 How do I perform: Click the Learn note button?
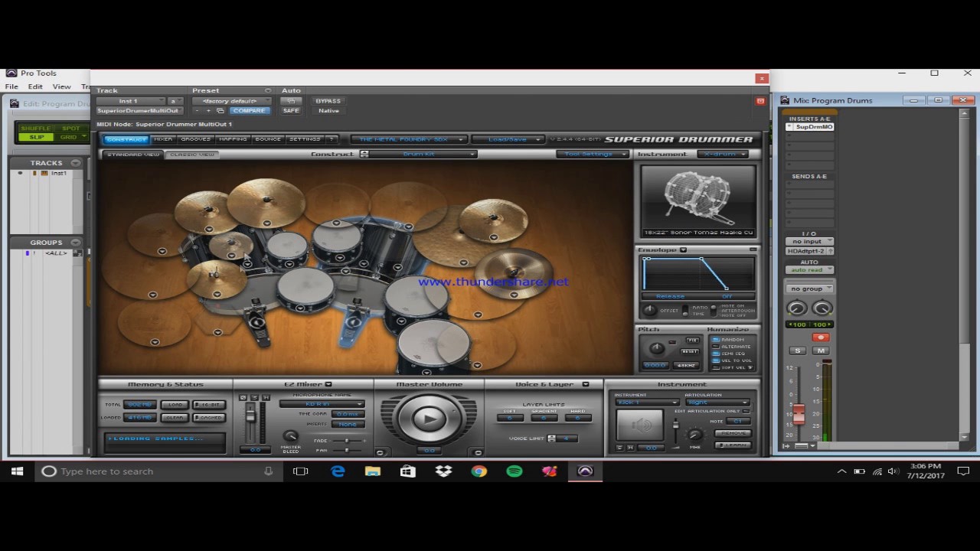click(x=733, y=445)
